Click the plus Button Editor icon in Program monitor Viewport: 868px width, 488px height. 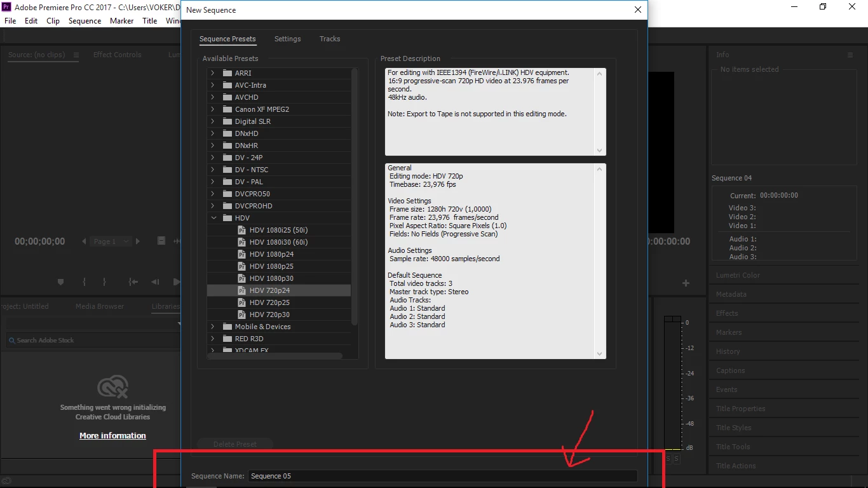686,283
